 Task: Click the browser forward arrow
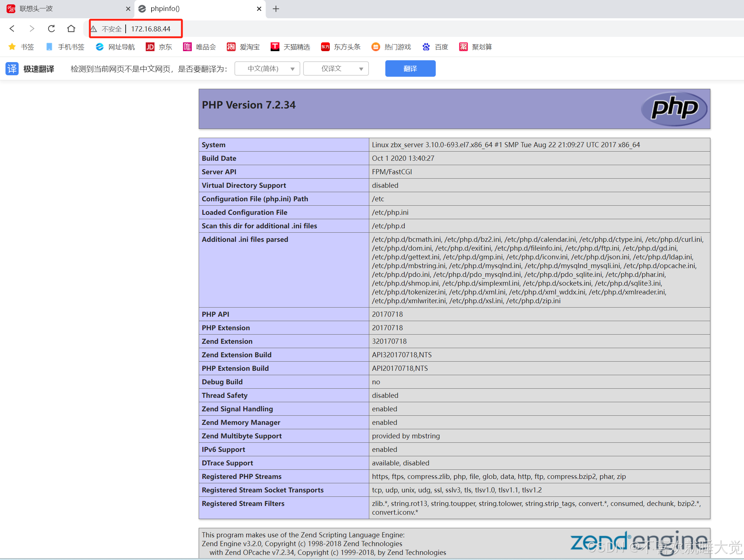tap(32, 28)
